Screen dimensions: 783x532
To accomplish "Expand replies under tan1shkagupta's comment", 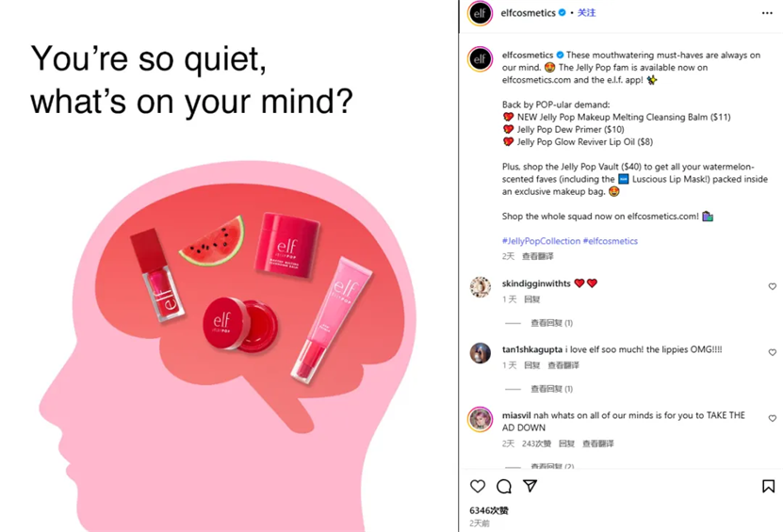I will pyautogui.click(x=551, y=389).
